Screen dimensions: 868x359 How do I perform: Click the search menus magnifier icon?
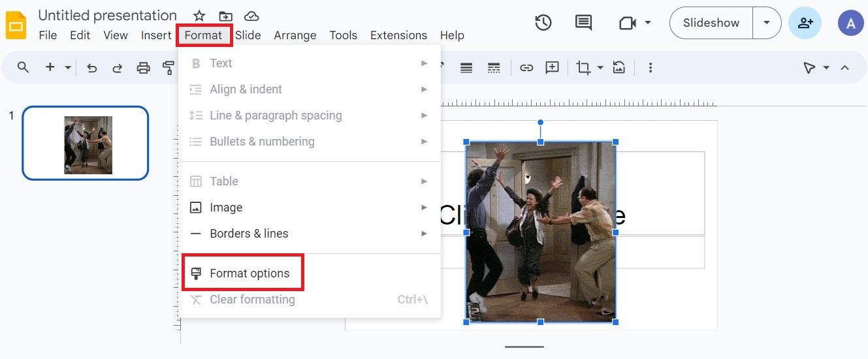pyautogui.click(x=24, y=67)
